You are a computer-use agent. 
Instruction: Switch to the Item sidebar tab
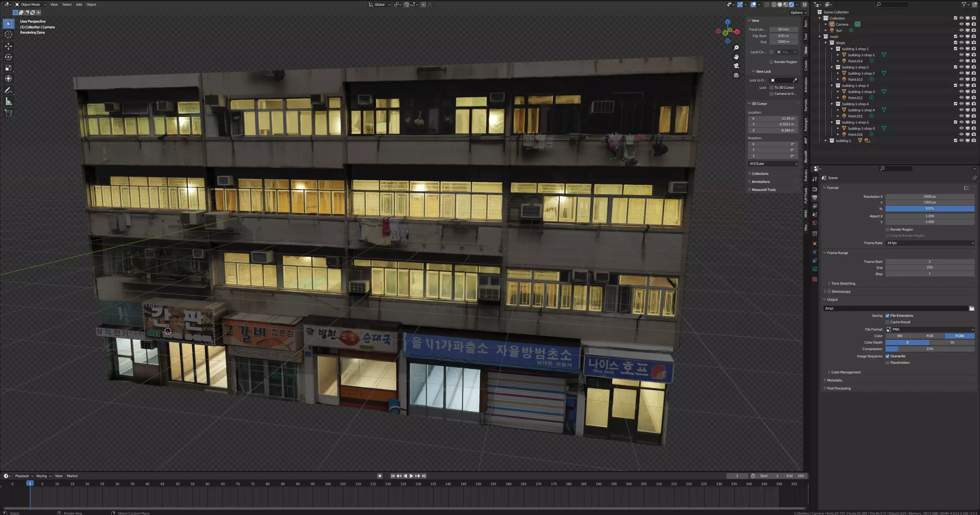(805, 24)
